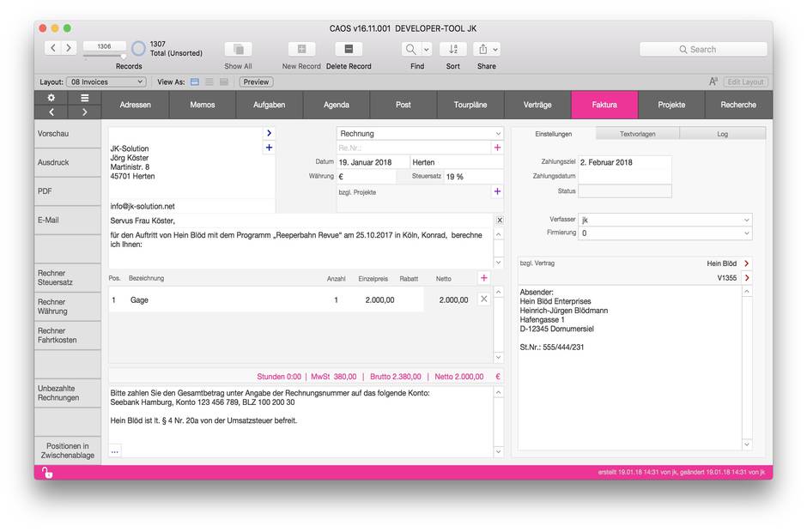The width and height of the screenshot is (807, 532).
Task: Switch to the Adressen module tab
Action: pyautogui.click(x=136, y=105)
